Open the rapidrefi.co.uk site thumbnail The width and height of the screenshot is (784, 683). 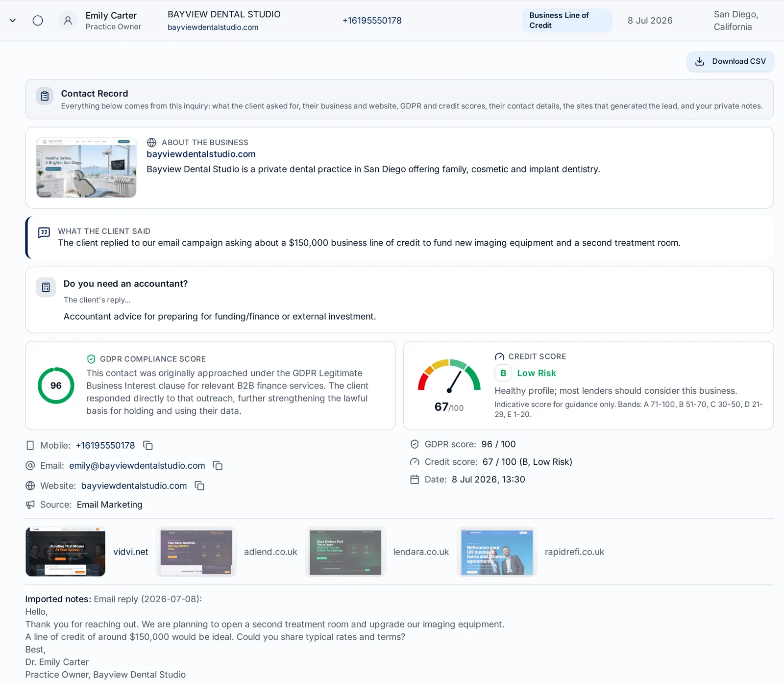point(497,552)
